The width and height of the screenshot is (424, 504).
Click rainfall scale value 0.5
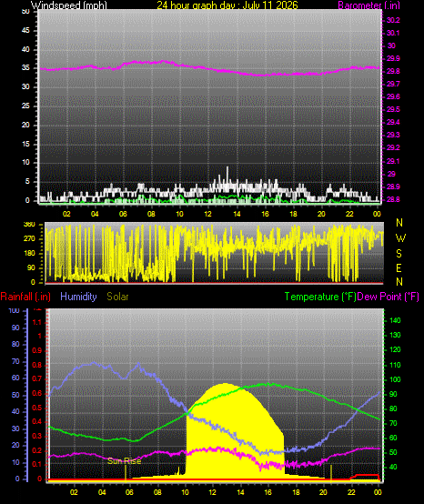point(37,408)
